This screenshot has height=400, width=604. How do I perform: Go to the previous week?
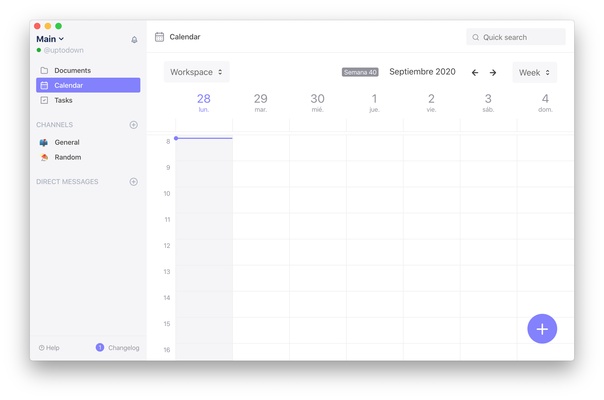[475, 72]
